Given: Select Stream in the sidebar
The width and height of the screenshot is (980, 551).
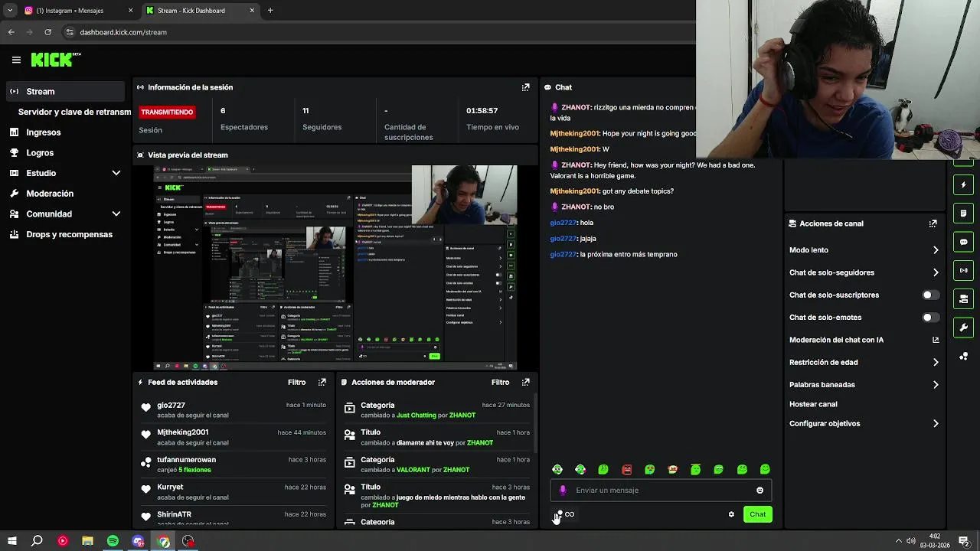Looking at the screenshot, I should pyautogui.click(x=65, y=91).
